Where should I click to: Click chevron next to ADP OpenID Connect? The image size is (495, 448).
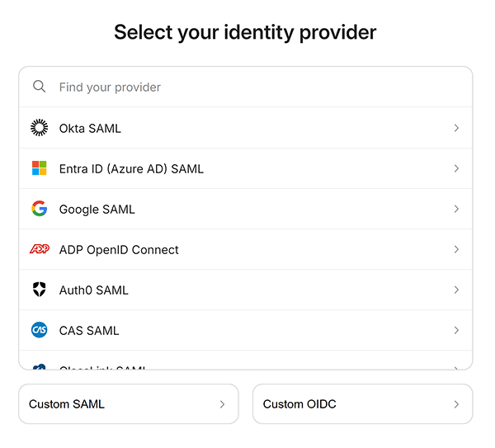point(456,249)
